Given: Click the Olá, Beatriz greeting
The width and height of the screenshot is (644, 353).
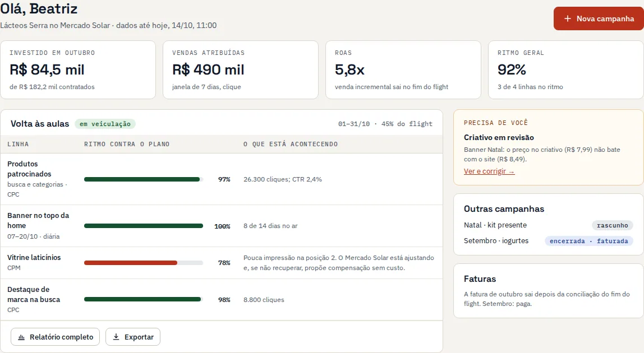Looking at the screenshot, I should coord(39,8).
